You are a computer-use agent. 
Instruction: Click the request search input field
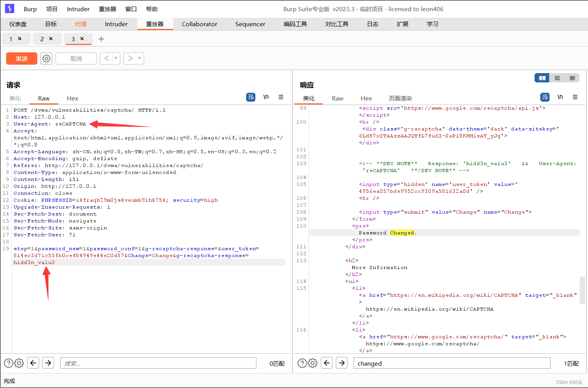(x=158, y=363)
